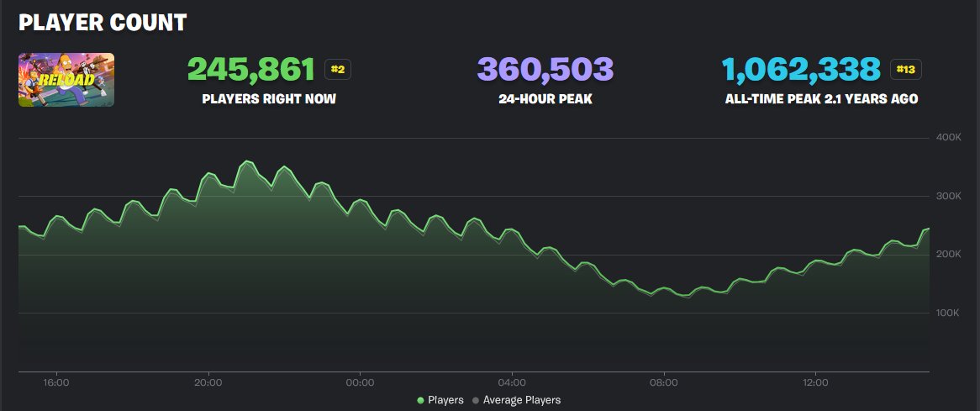Screen dimensions: 980x411
Task: Click the PLAYER COUNT heading
Action: pyautogui.click(x=103, y=23)
